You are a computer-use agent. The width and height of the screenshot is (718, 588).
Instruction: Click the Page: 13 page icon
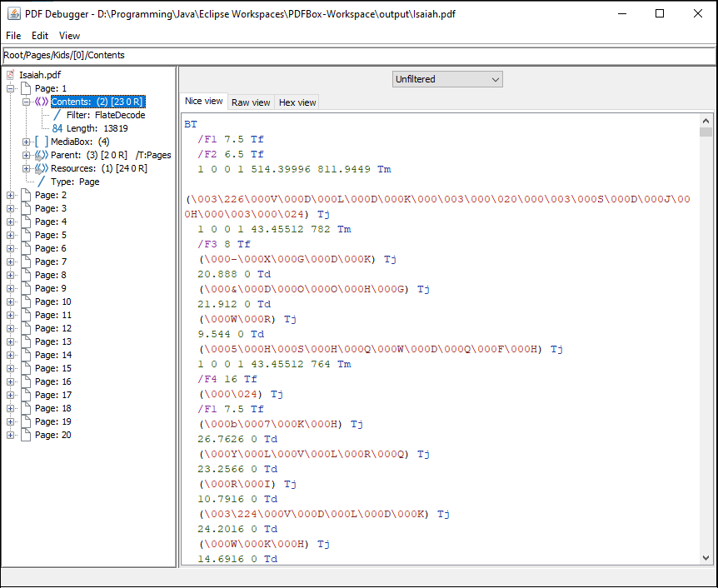click(26, 341)
